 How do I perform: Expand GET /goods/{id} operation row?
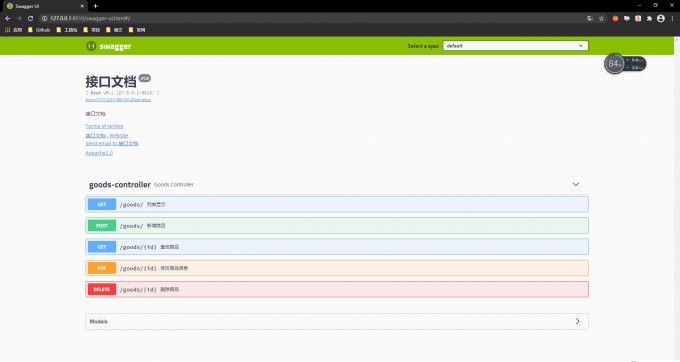tap(337, 247)
